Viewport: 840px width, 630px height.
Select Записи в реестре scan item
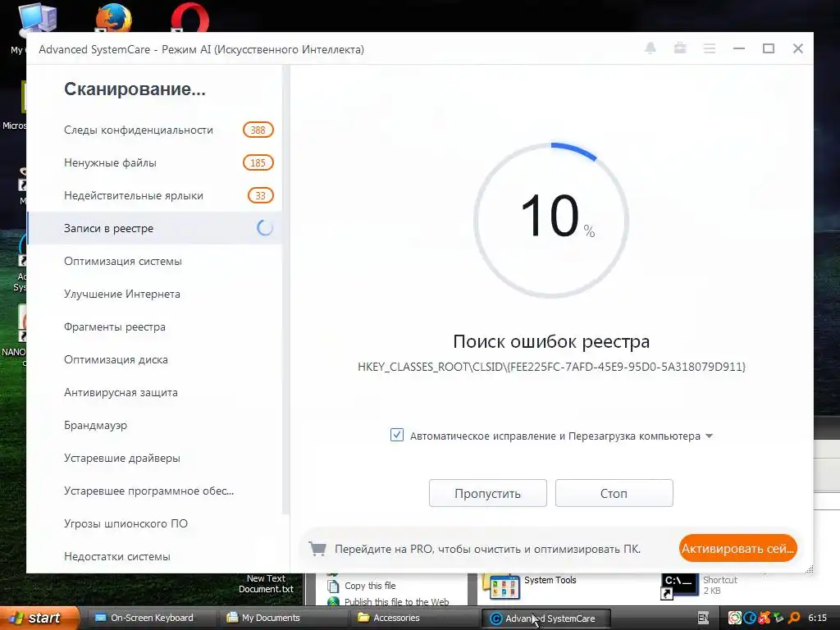click(154, 228)
